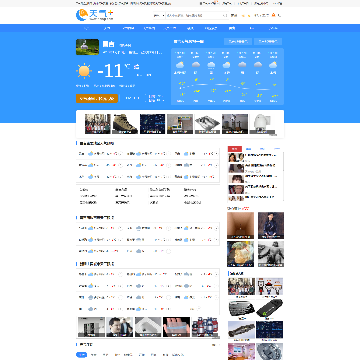Viewport: 360px width, 360px height.
Task: Open the gas cylinders ad thumbnail
Action: click(205, 327)
